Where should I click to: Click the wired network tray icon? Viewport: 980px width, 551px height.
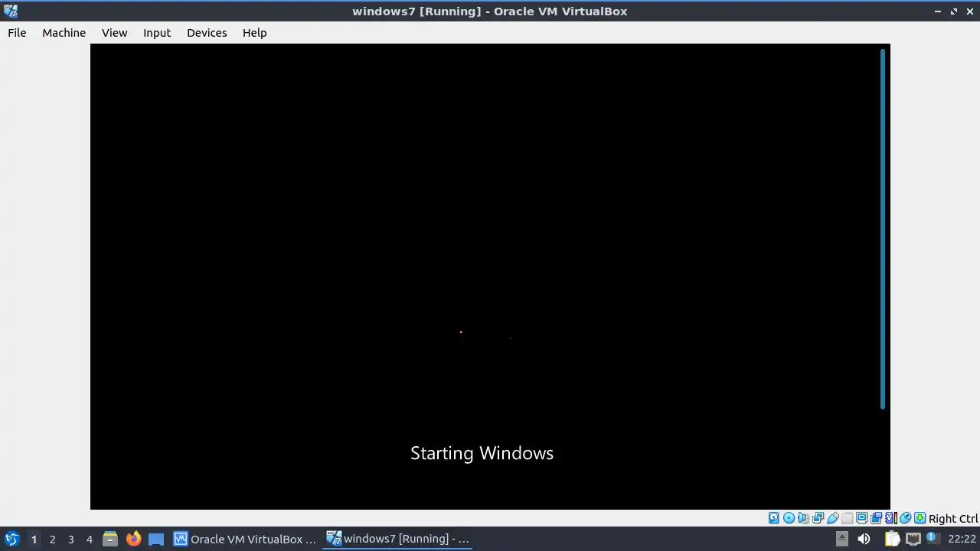pos(913,539)
